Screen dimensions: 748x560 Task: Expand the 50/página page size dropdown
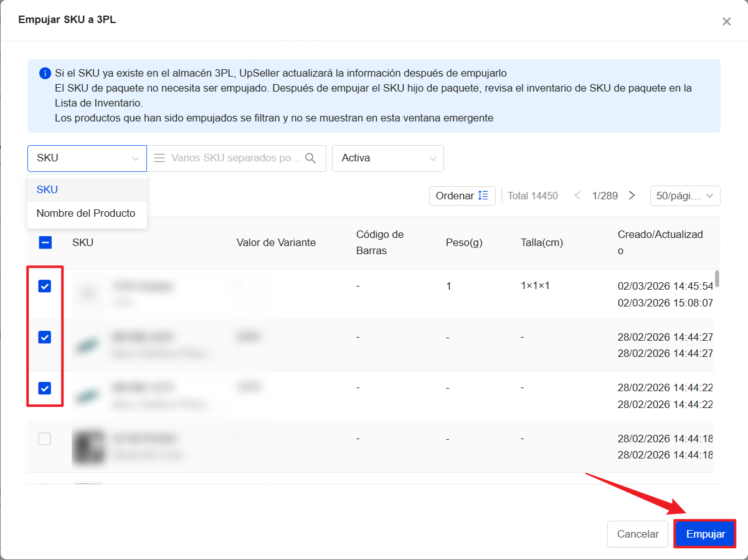pyautogui.click(x=684, y=196)
